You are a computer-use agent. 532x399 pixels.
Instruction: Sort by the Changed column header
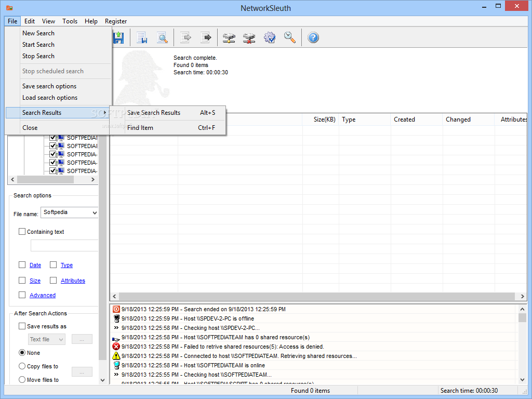pyautogui.click(x=468, y=119)
